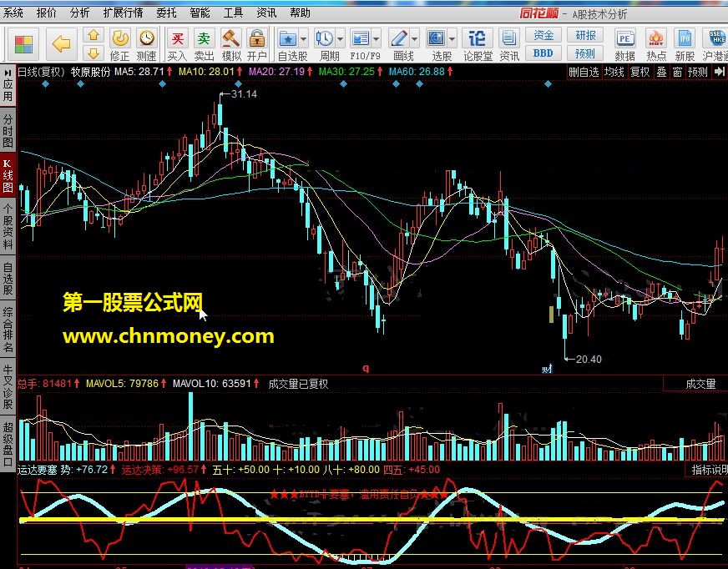Switch to the 自选股 sidebar tab
The height and width of the screenshot is (569, 728).
click(x=8, y=279)
